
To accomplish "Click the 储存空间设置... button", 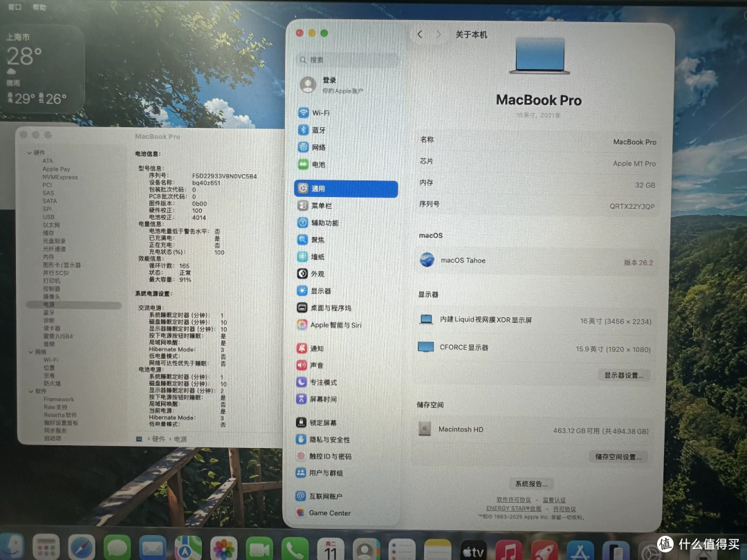I will coord(618,457).
